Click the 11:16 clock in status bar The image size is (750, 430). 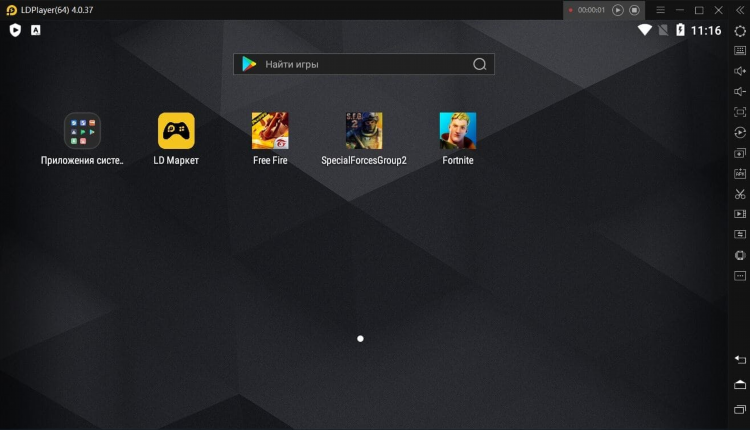[x=706, y=31]
